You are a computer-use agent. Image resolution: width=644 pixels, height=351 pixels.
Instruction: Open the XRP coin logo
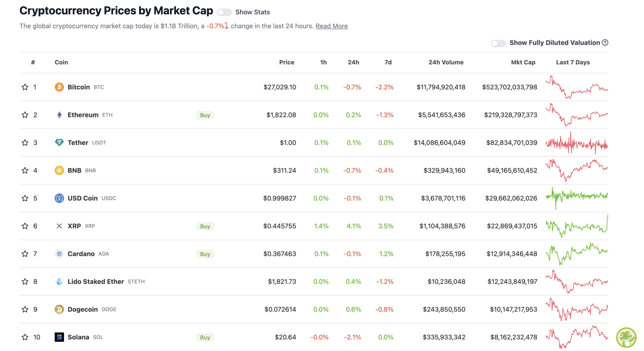coord(59,226)
